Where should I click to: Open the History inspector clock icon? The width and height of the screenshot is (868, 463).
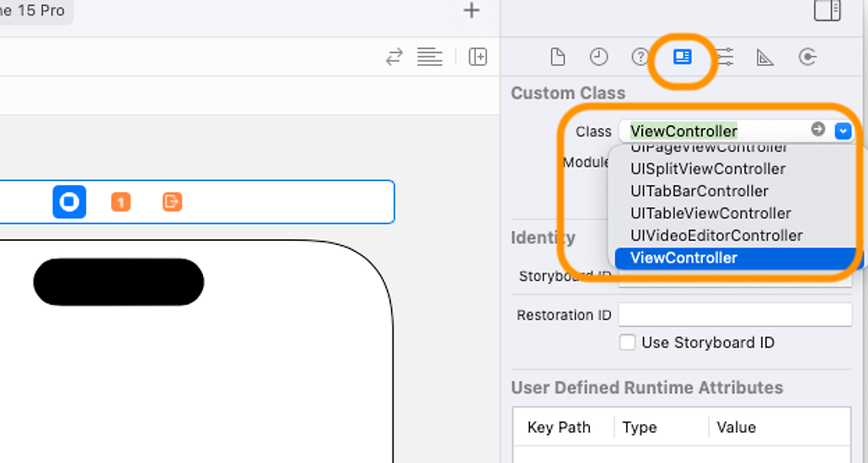click(598, 57)
